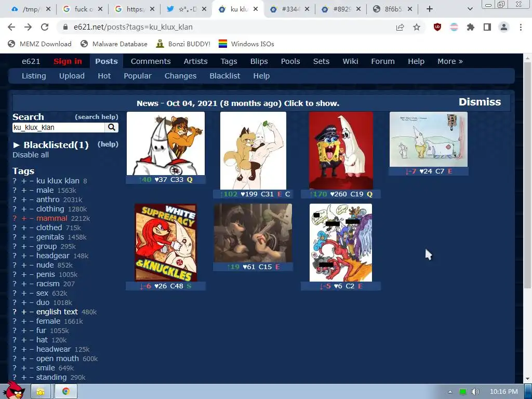Open the Blacklisted help link

pos(108,144)
